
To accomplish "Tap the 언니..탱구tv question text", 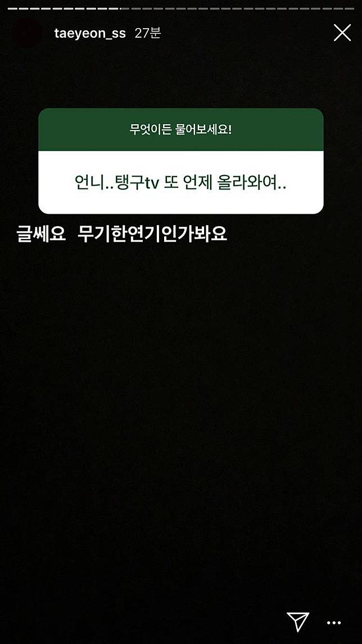I will [180, 183].
